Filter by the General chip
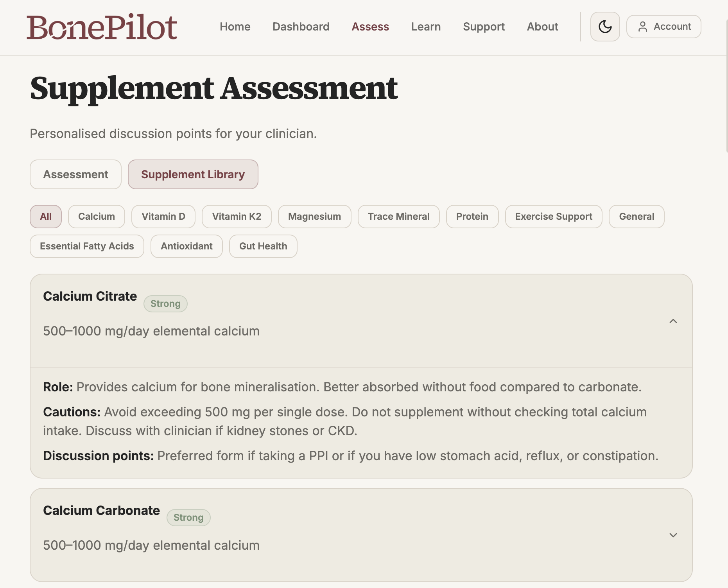Screen dimensions: 728x588 [x=637, y=217]
